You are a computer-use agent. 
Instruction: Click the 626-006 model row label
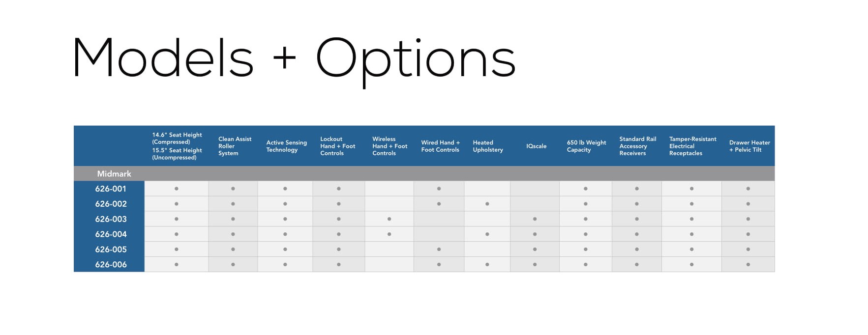pos(111,265)
